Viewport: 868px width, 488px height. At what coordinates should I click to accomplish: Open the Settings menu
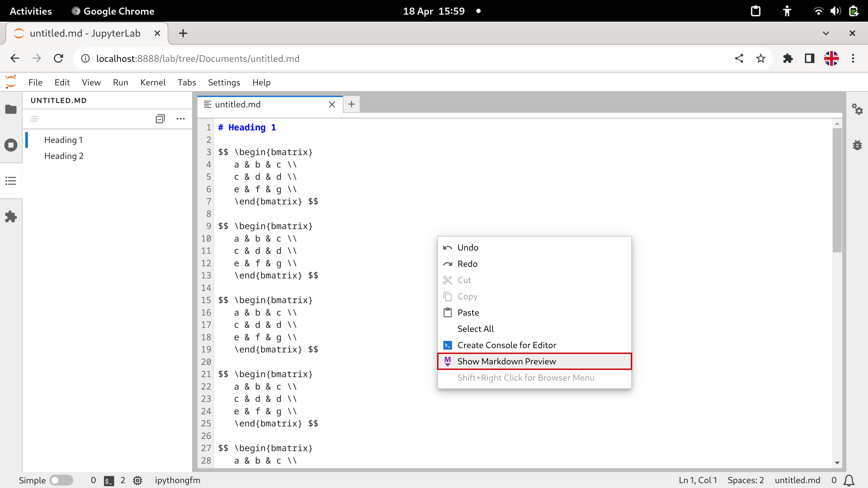click(224, 82)
